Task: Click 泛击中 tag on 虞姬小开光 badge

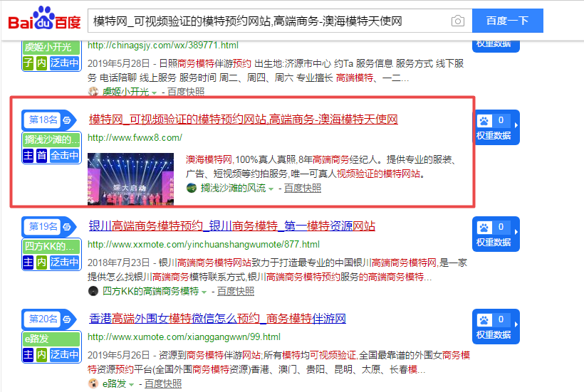Action: point(64,63)
